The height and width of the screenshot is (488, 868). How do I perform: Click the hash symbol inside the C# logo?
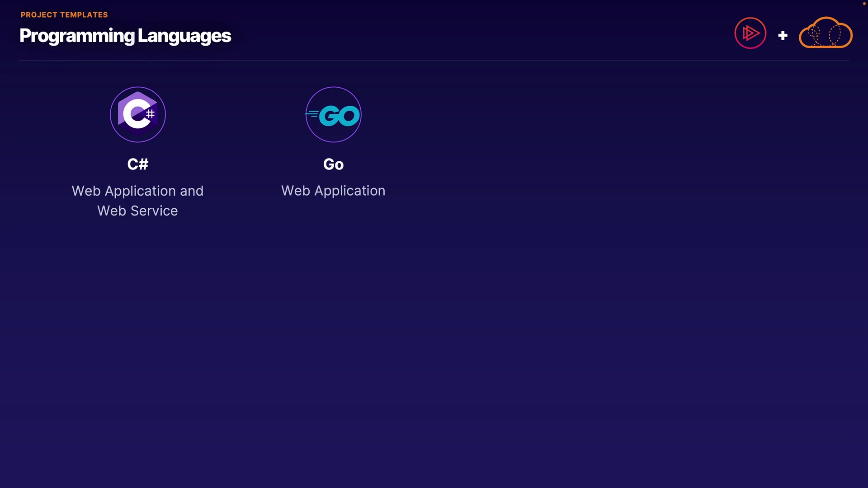pos(151,114)
